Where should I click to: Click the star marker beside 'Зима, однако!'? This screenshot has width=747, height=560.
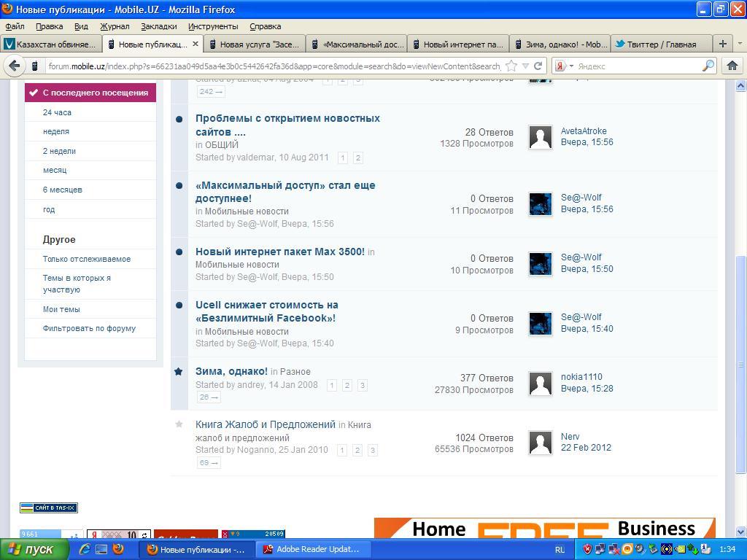coord(179,371)
